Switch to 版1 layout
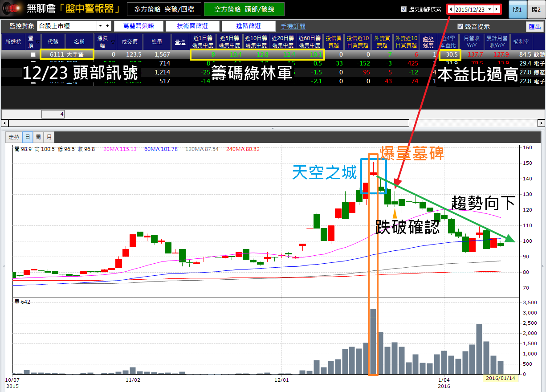Image resolution: width=546 pixels, height=392 pixels. pyautogui.click(x=517, y=9)
